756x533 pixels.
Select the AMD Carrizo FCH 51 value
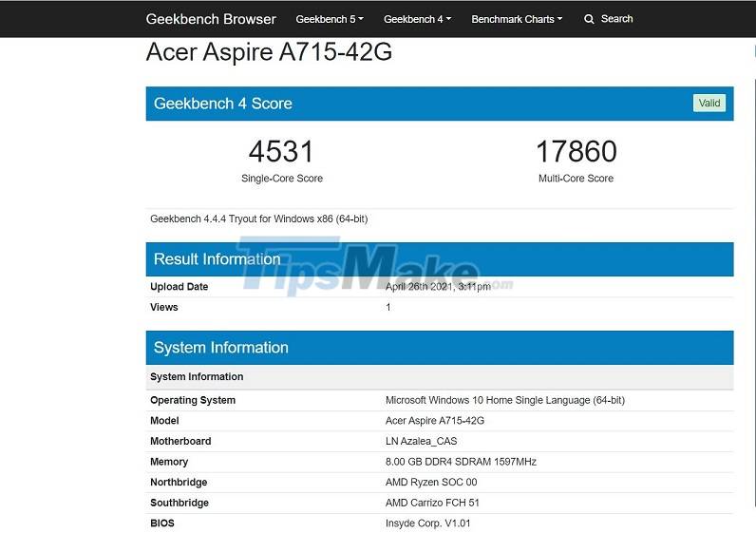coord(432,503)
